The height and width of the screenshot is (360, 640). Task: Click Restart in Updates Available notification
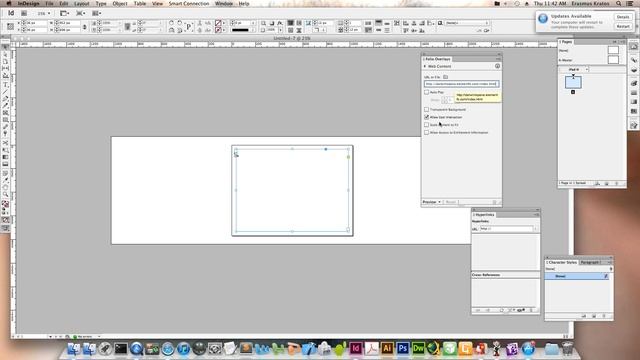click(623, 26)
